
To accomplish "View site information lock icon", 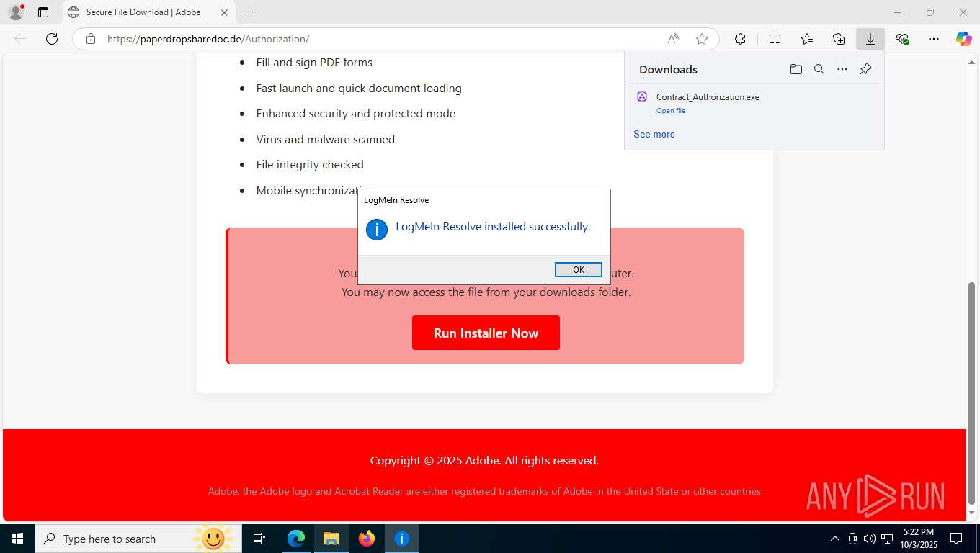I will (x=90, y=39).
